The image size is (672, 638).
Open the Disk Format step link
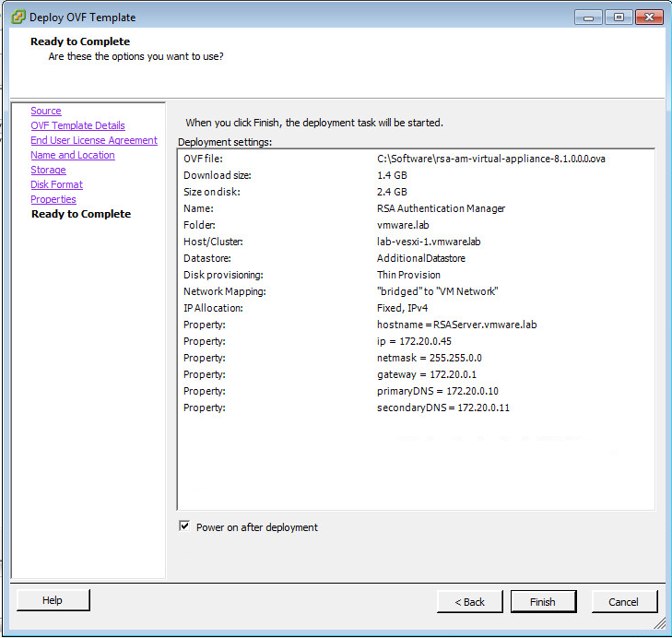(x=56, y=184)
